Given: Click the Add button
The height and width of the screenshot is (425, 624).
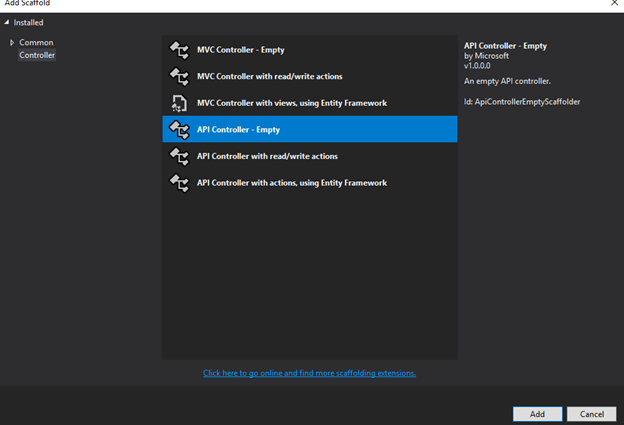Looking at the screenshot, I should click(537, 414).
